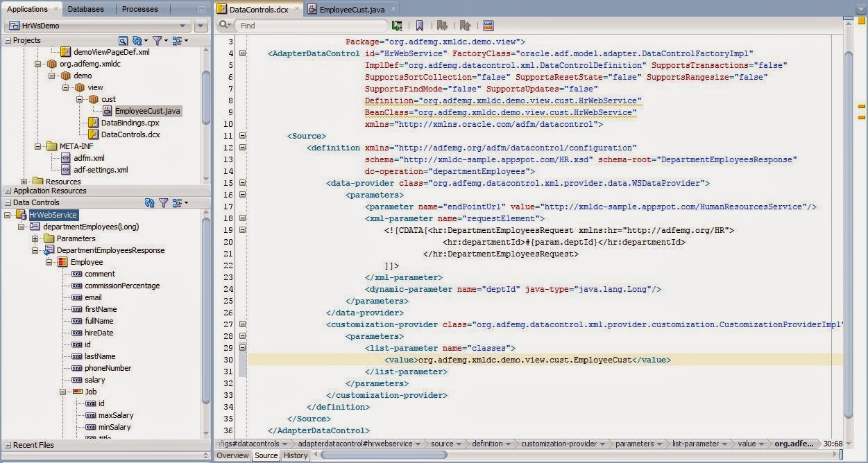Image resolution: width=868 pixels, height=463 pixels.
Task: Switch to the Databases tab
Action: pyautogui.click(x=86, y=9)
